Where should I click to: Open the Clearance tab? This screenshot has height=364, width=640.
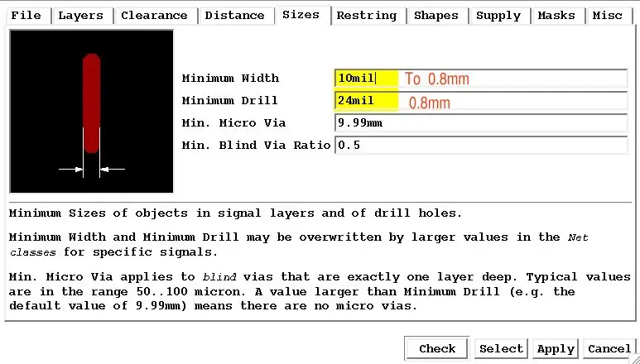pos(155,16)
